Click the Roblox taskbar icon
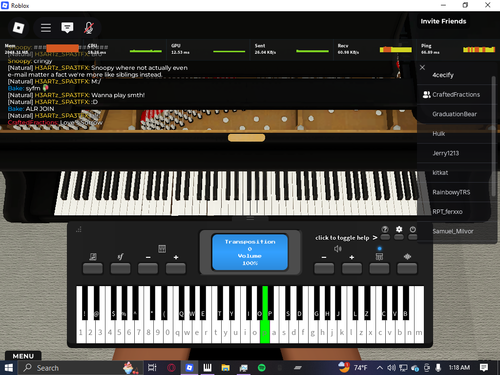 click(189, 368)
